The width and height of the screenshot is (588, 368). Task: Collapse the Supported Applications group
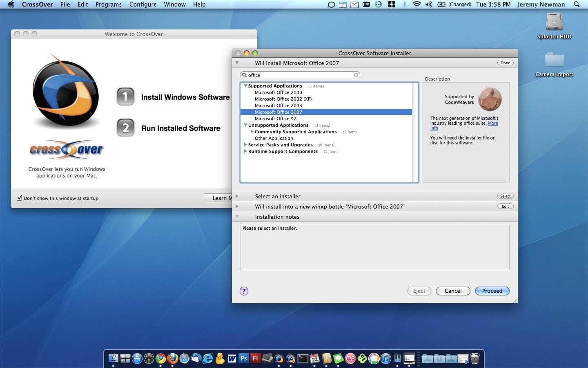pos(245,86)
